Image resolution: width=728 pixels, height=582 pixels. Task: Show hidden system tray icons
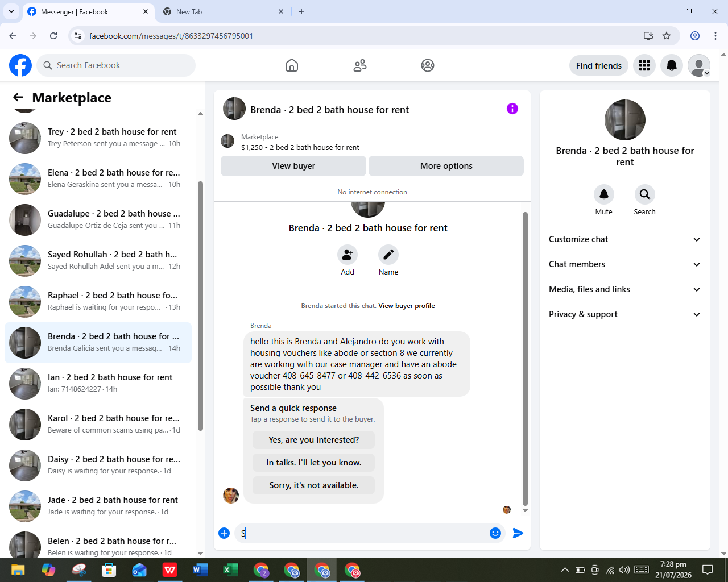pyautogui.click(x=565, y=570)
